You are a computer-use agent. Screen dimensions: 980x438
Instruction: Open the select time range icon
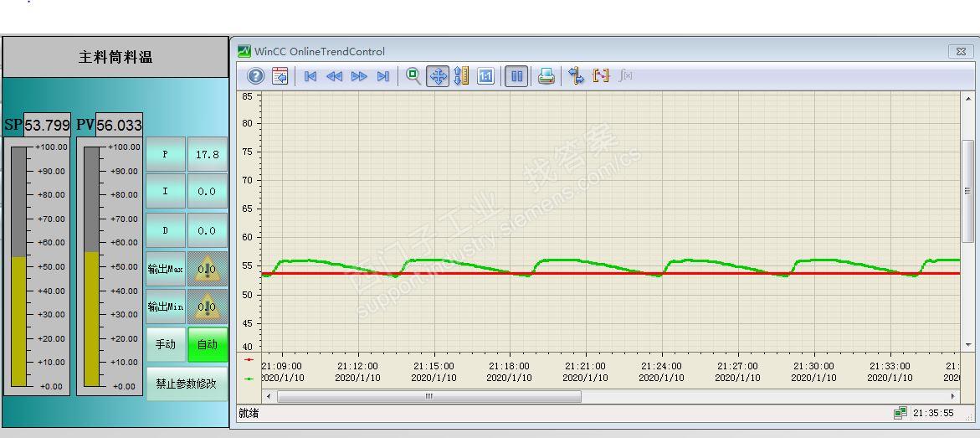[601, 76]
